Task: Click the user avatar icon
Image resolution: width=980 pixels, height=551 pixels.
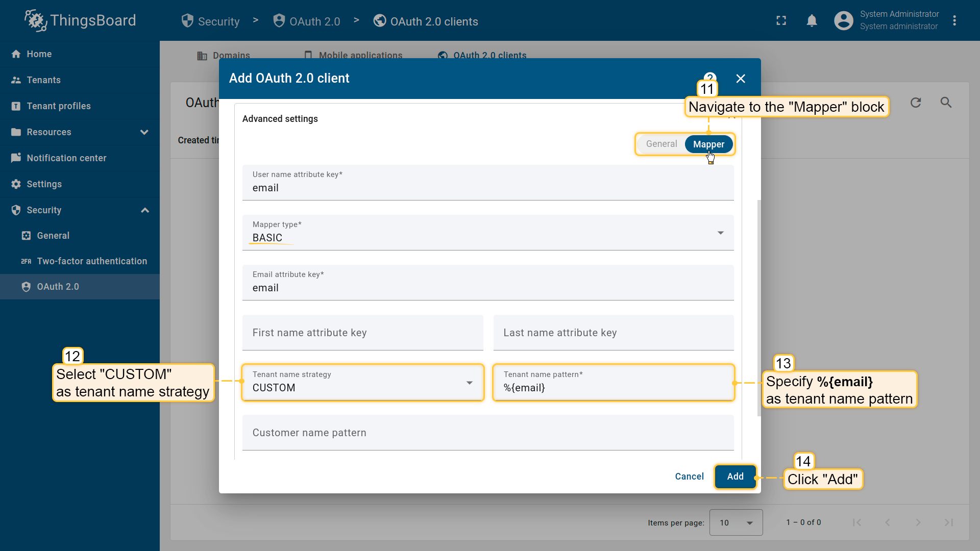Action: click(x=843, y=20)
